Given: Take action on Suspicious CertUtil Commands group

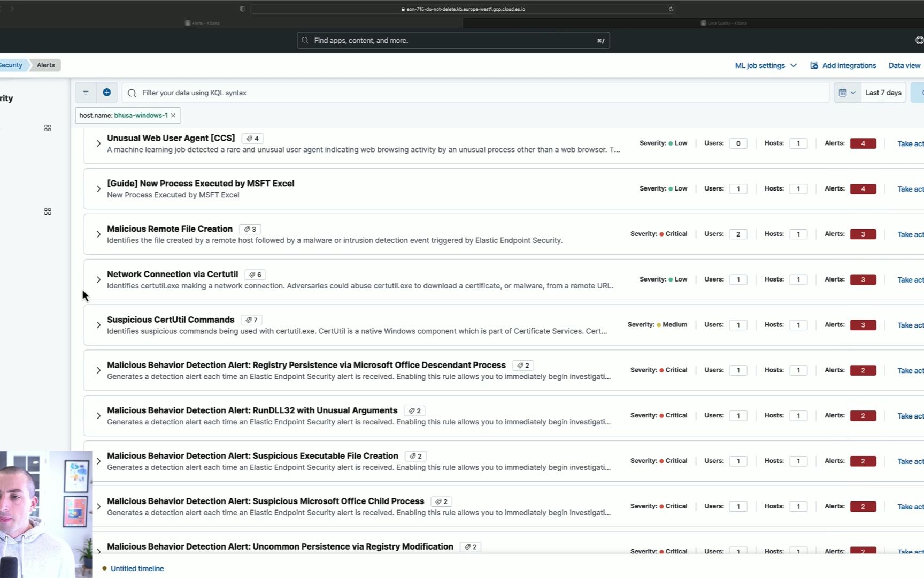Looking at the screenshot, I should [910, 325].
